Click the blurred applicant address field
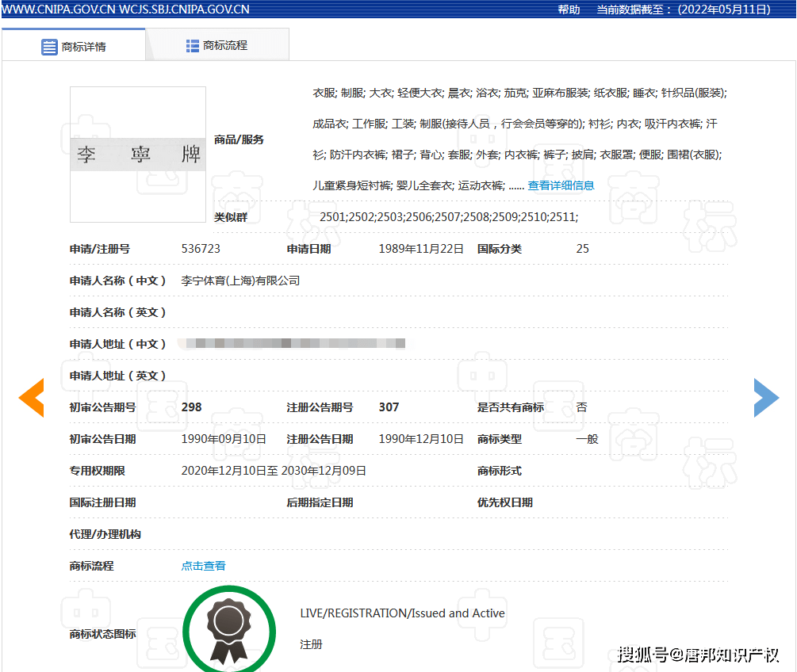Viewport: 797px width, 672px height. click(292, 344)
